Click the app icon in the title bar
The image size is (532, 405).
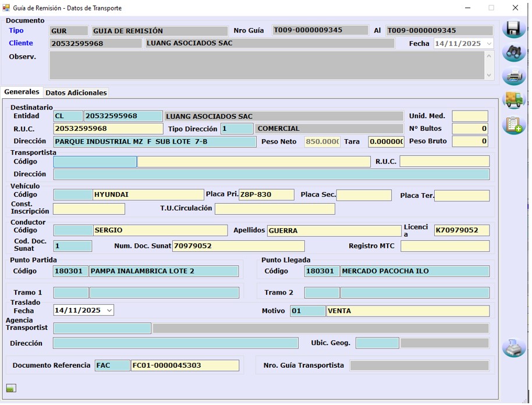(x=6, y=8)
